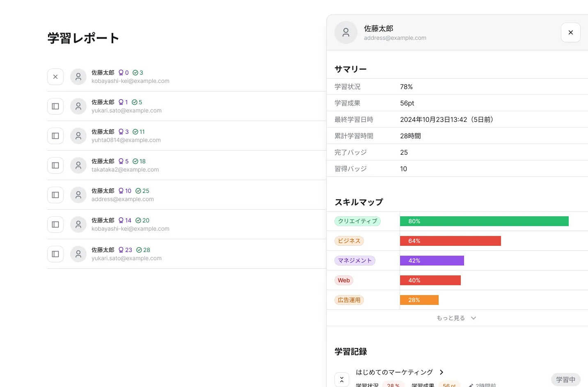
Task: Click the サマリー section heading
Action: 350,69
